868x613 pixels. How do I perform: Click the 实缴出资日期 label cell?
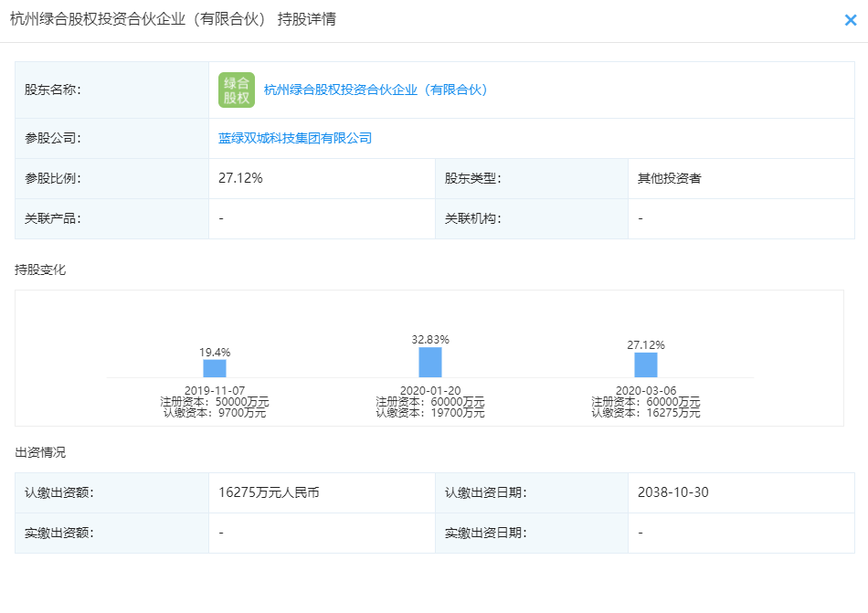[x=532, y=533]
